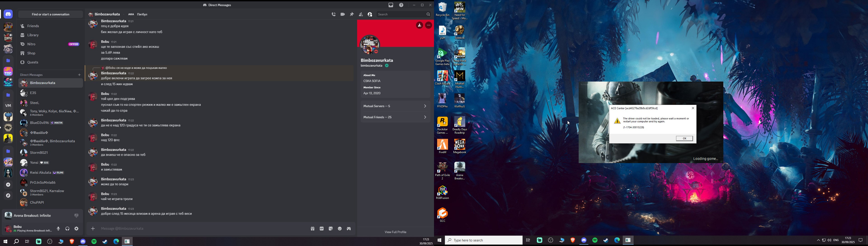This screenshot has height=246, width=868.
Task: Open emoji picker in message bar
Action: (340, 229)
